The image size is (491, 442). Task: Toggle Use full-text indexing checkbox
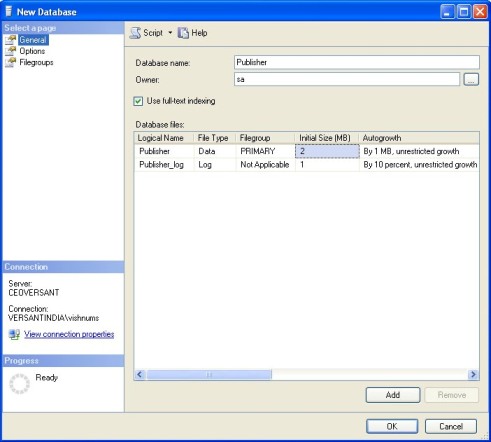[x=138, y=101]
